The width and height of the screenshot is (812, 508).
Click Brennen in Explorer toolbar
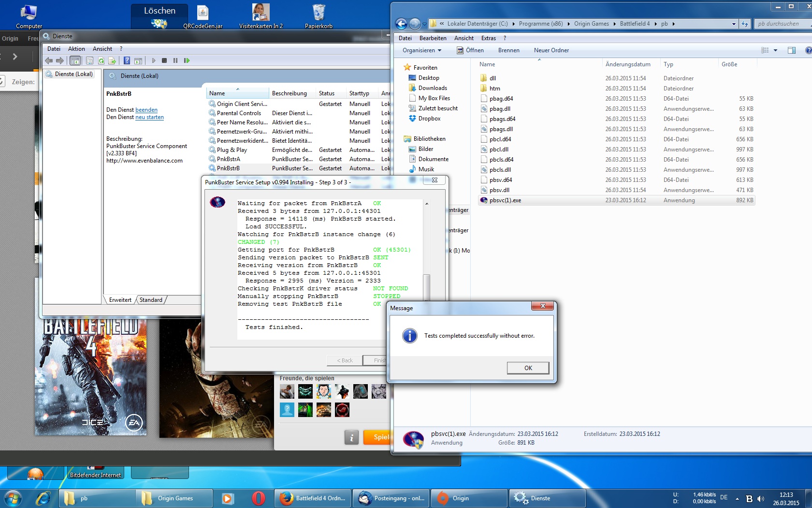click(x=508, y=50)
